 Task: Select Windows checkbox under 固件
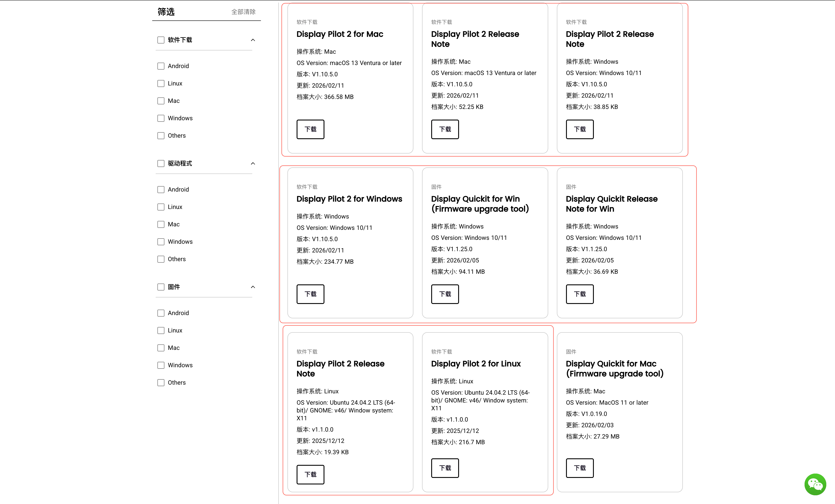(x=161, y=365)
